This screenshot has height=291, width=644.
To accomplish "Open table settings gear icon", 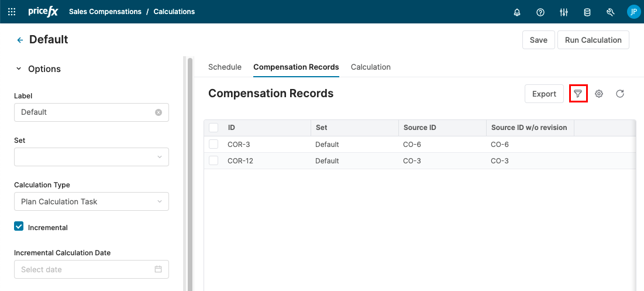I will tap(599, 94).
